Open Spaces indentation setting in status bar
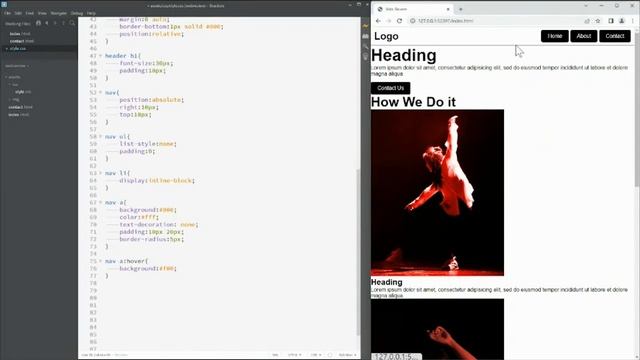This screenshot has height=360, width=640. 347,355
